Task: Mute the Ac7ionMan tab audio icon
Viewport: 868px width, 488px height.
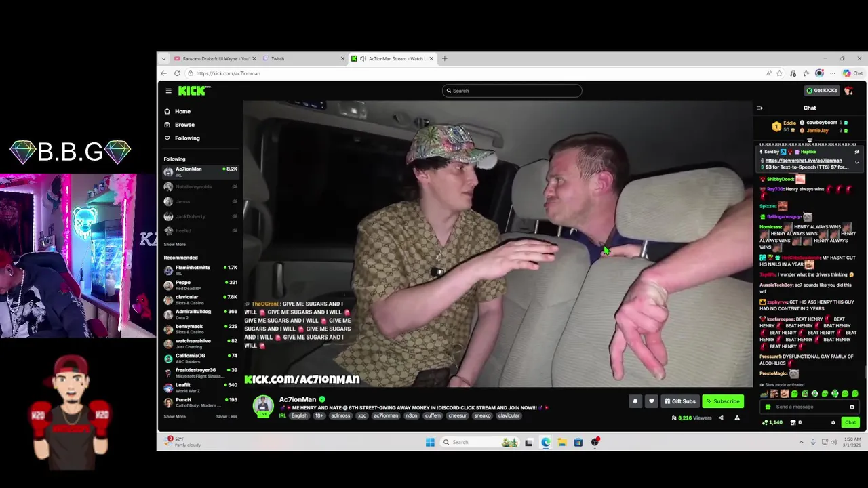Action: click(363, 59)
